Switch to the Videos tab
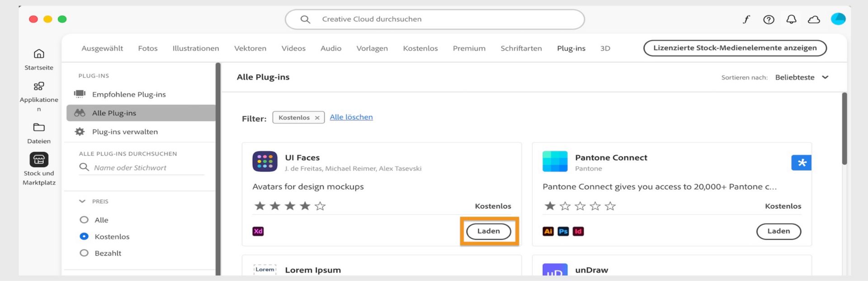 (x=293, y=48)
